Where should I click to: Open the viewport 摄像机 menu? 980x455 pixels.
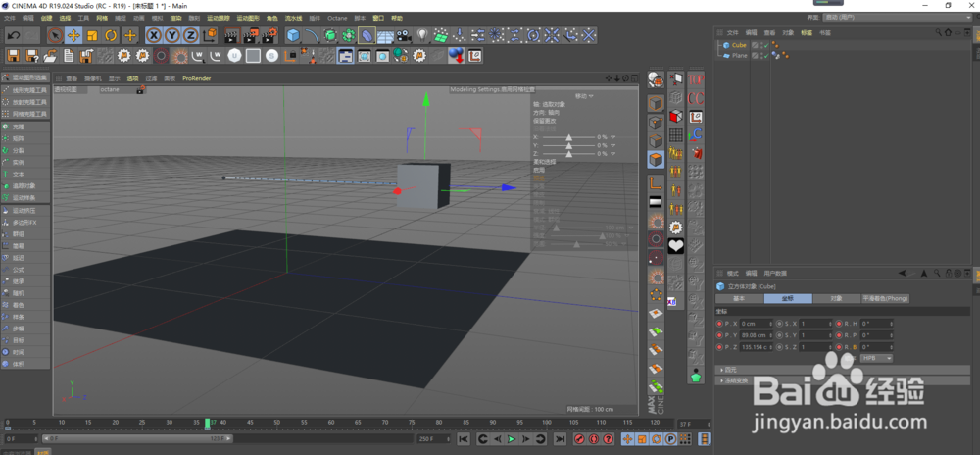[93, 78]
